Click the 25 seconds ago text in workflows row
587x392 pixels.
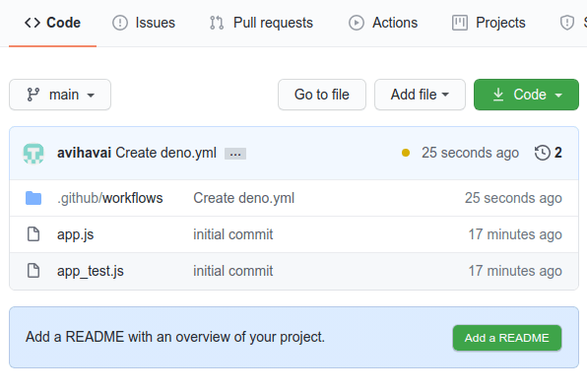513,198
